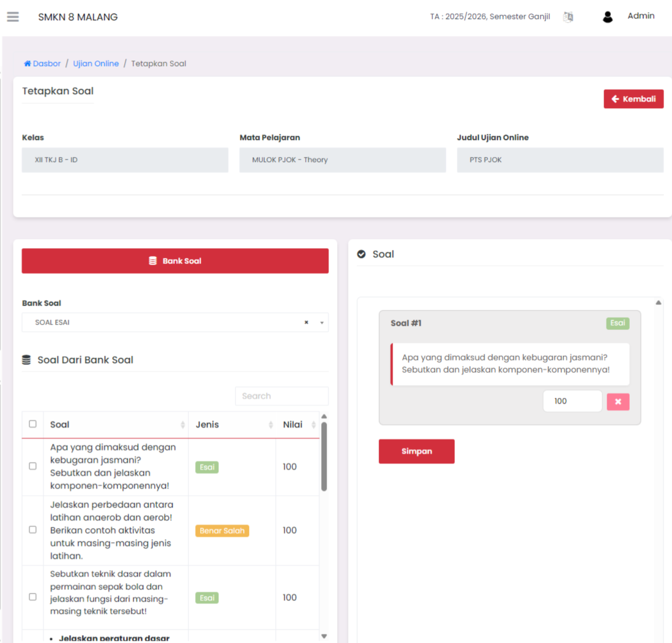
Task: Remove Soal #1 with the pink X button
Action: [x=618, y=401]
